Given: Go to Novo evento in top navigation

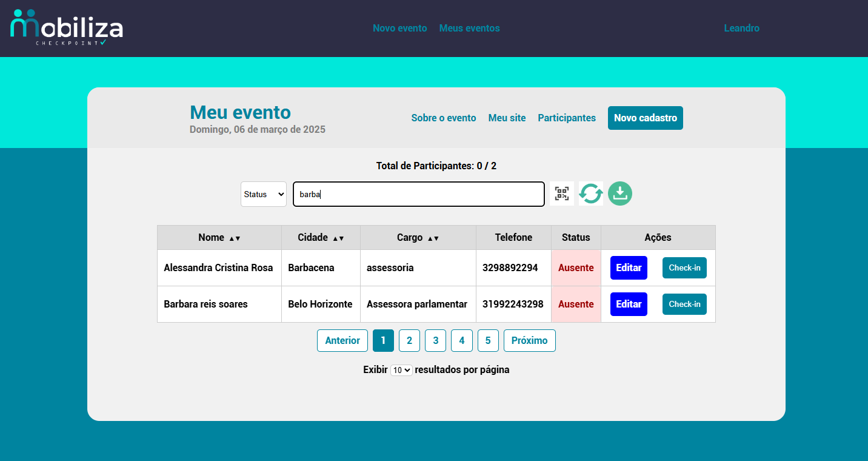Looking at the screenshot, I should 399,28.
